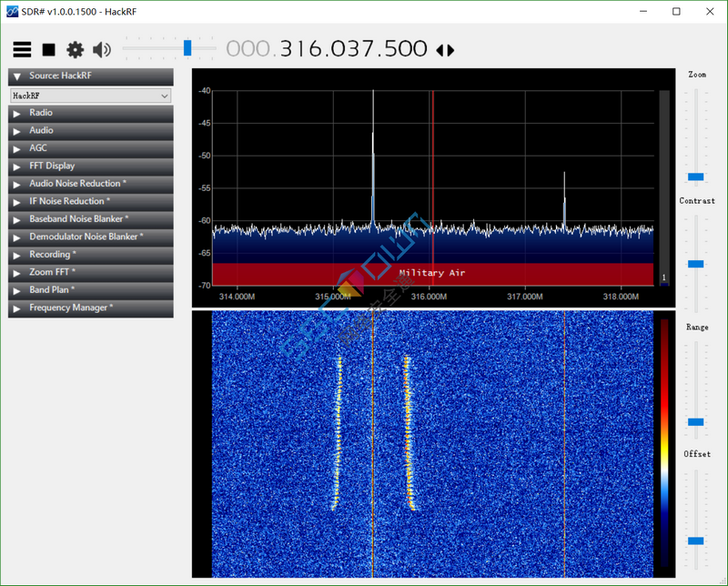
Task: Click the Military Air band plan label
Action: 431,273
